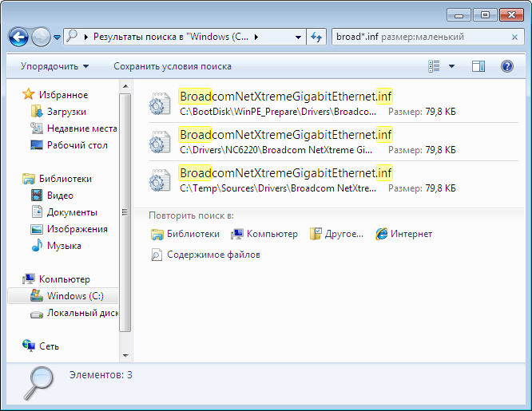Viewport: 532px width, 411px height.
Task: Click the status bar magnifier icon
Action: click(x=38, y=382)
